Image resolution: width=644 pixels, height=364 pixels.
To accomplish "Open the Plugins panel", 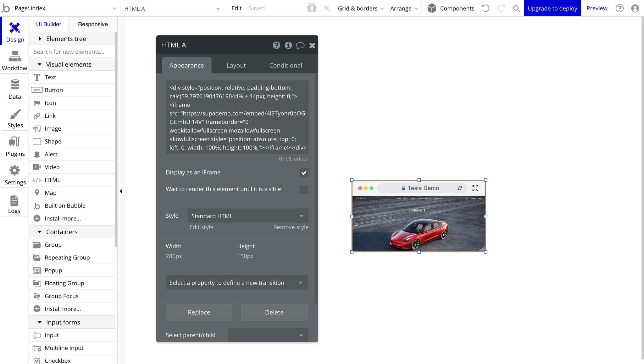I will click(x=14, y=146).
